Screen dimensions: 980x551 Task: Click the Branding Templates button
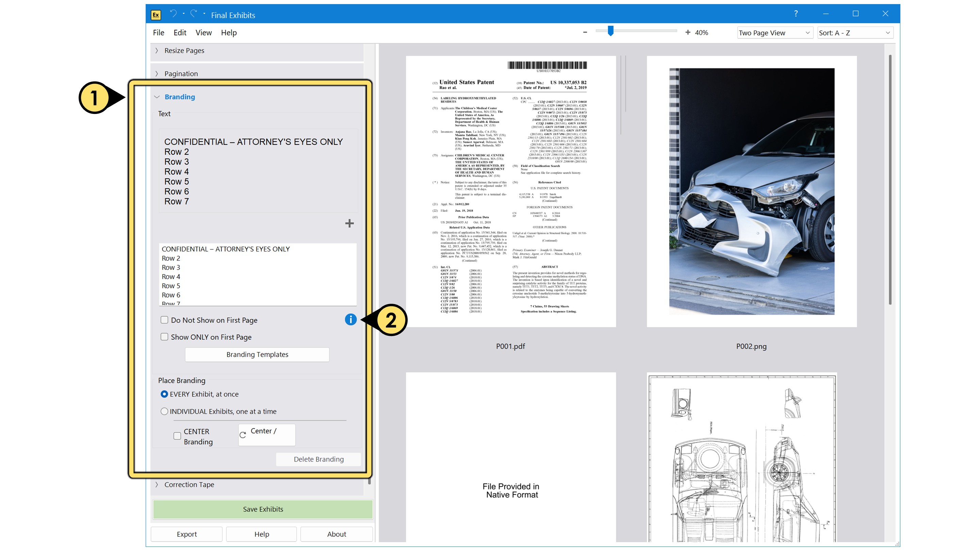(x=257, y=354)
